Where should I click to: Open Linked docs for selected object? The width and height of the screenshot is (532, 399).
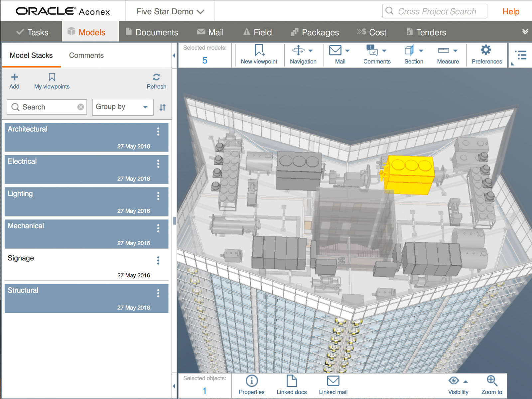point(291,381)
